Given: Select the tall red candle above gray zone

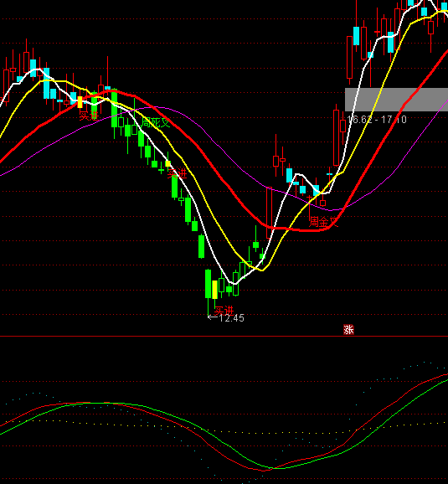Looking at the screenshot, I should (x=349, y=58).
